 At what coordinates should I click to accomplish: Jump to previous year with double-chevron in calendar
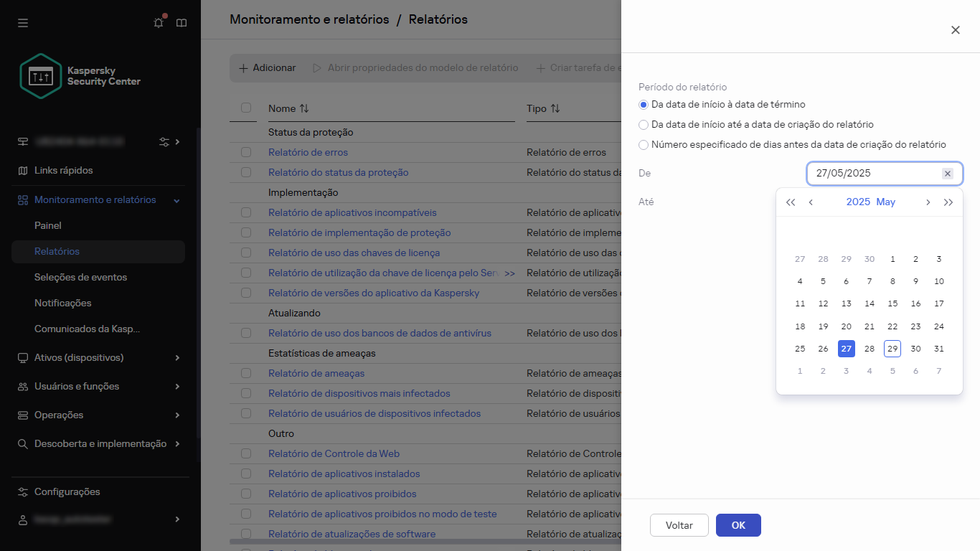coord(791,202)
